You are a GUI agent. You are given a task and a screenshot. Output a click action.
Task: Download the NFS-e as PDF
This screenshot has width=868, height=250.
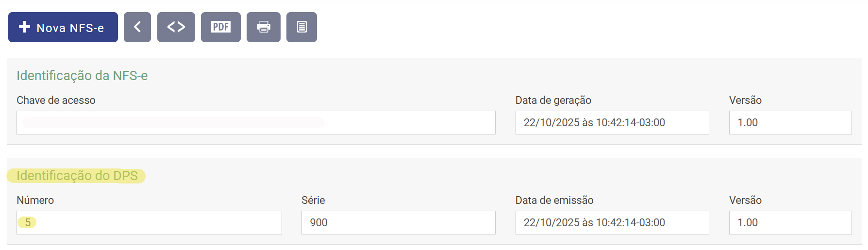(221, 27)
